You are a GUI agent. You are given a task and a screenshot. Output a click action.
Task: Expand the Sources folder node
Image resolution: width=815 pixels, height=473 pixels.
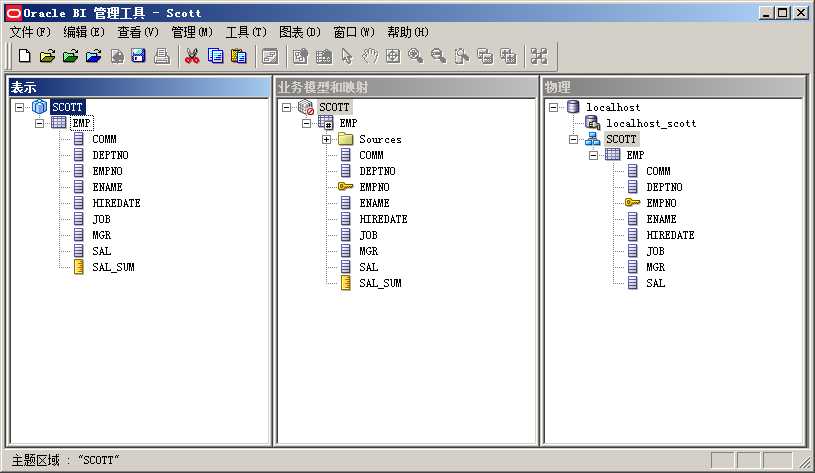tap(326, 139)
